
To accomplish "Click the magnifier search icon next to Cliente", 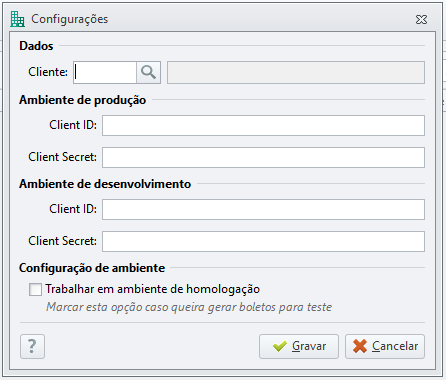I will pos(148,72).
